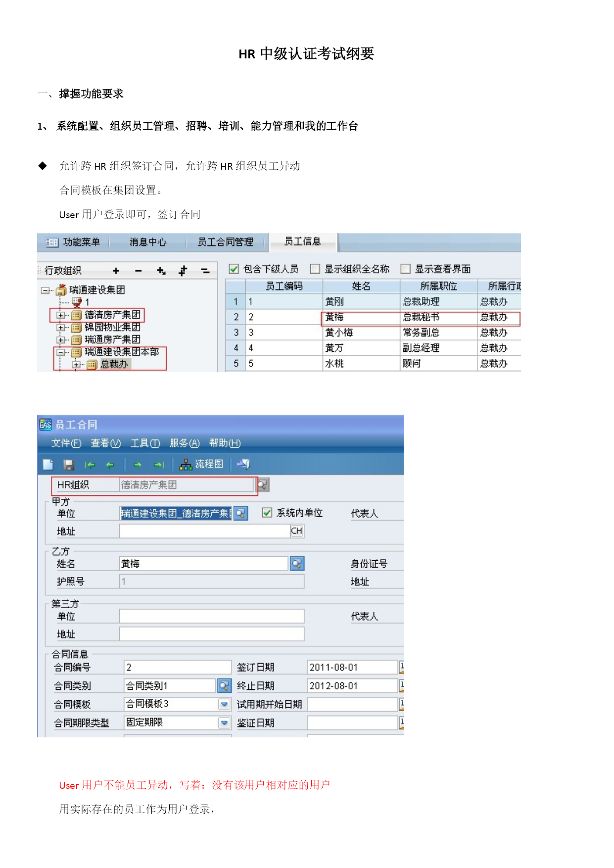614x868 pixels.
Task: Collapse the 瑞通建设集团本部 tree node
Action: (x=60, y=352)
